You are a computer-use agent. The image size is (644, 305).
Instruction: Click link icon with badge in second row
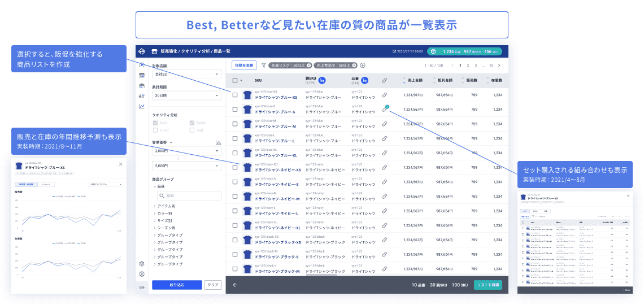(x=385, y=110)
